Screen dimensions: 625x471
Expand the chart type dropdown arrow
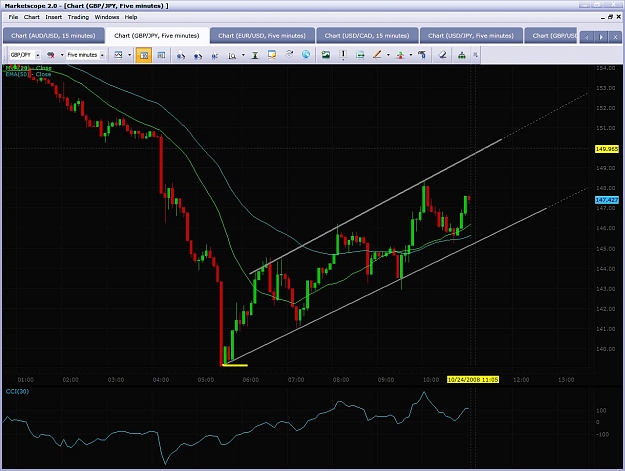[130, 55]
